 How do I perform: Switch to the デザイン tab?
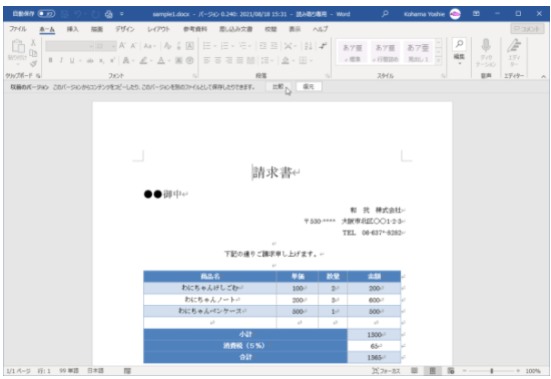tap(125, 29)
